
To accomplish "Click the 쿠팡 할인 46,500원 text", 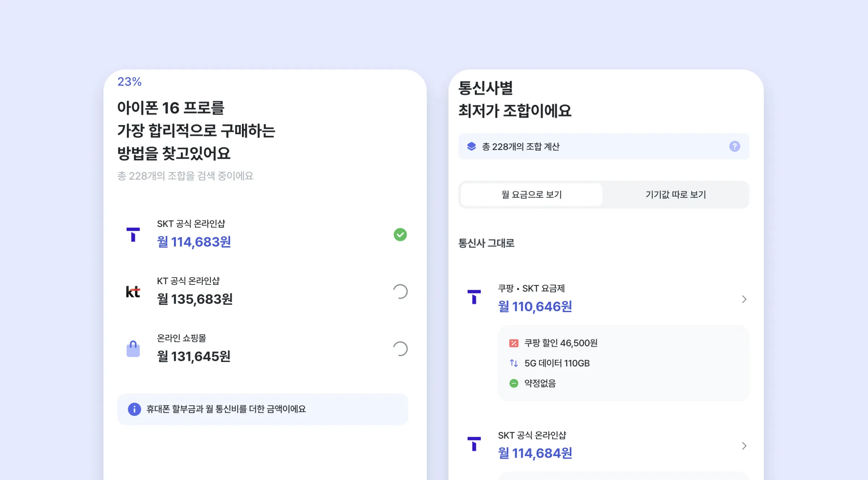I will 561,343.
